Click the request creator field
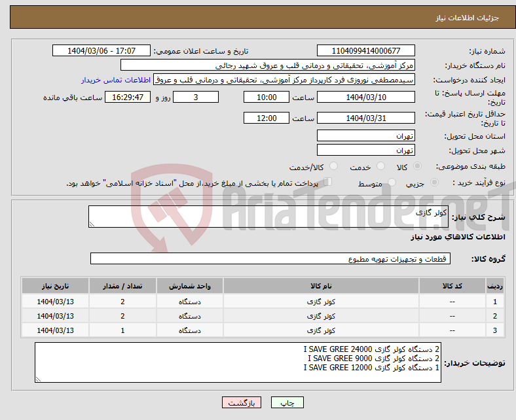The image size is (516, 420). [284, 80]
